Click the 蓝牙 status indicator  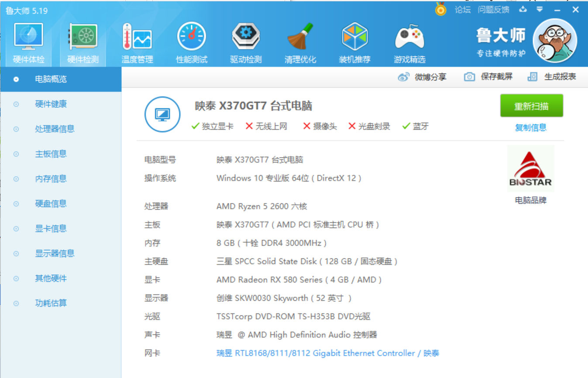pyautogui.click(x=416, y=126)
